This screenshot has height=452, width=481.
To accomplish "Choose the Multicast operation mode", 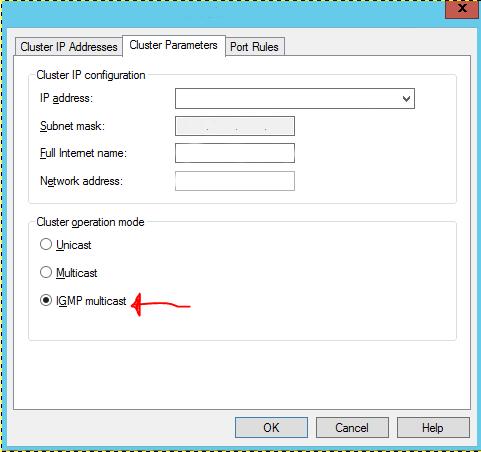I will coord(46,272).
